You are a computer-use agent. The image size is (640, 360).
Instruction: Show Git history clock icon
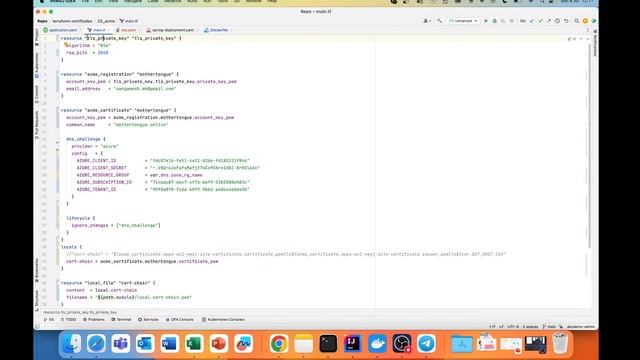click(x=557, y=21)
